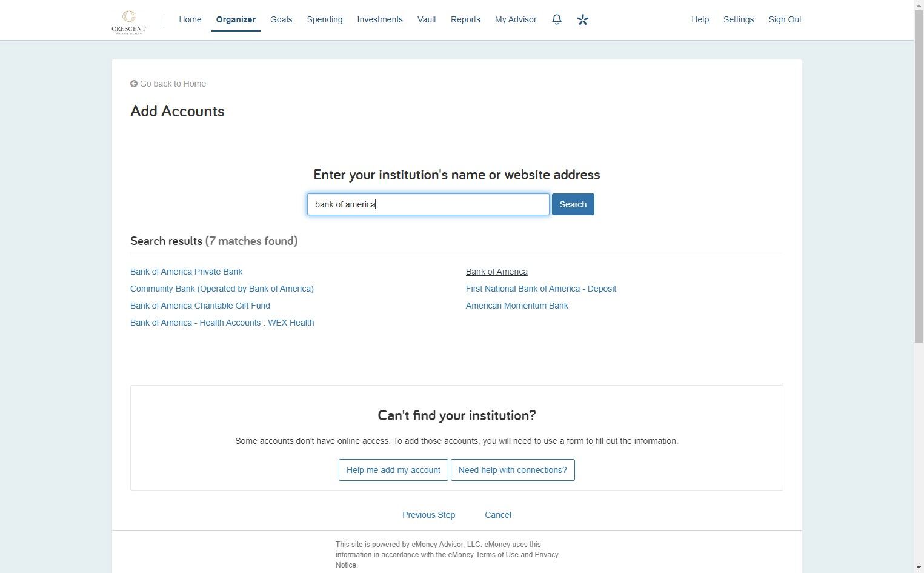Click the Cancel link

click(498, 515)
